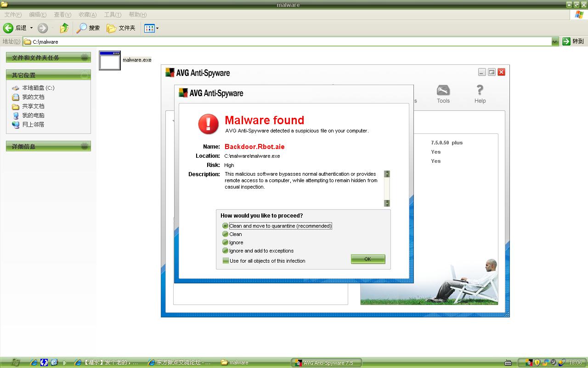Click the system clock showing 18:06
The width and height of the screenshot is (588, 368).
coord(576,362)
